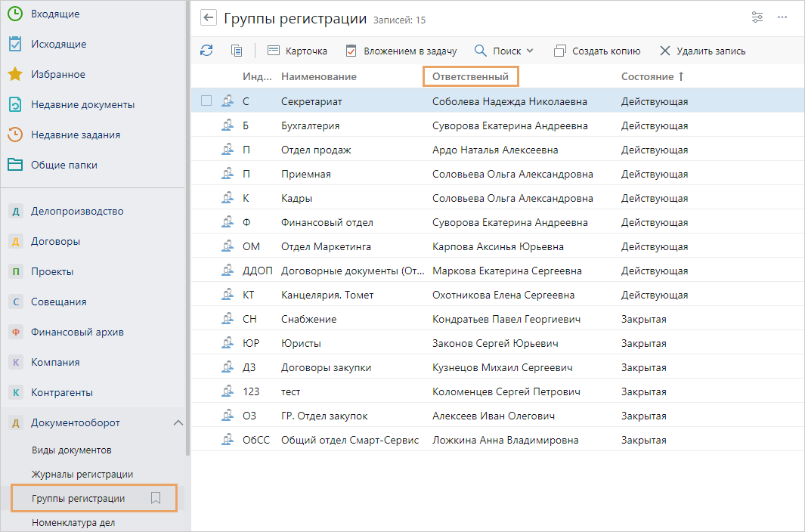Screen dimensions: 805x532
Task: Click Создать копию in toolbar
Action: click(x=597, y=51)
